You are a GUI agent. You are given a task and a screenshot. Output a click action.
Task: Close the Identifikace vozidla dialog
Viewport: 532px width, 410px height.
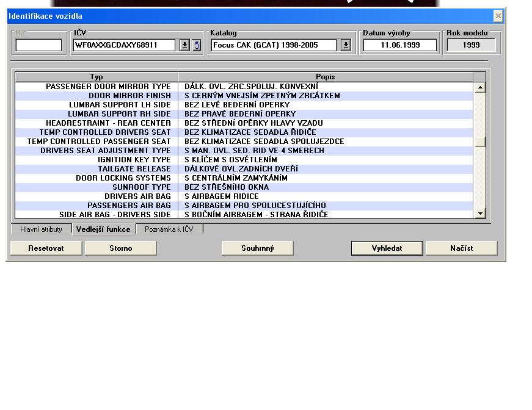point(498,16)
